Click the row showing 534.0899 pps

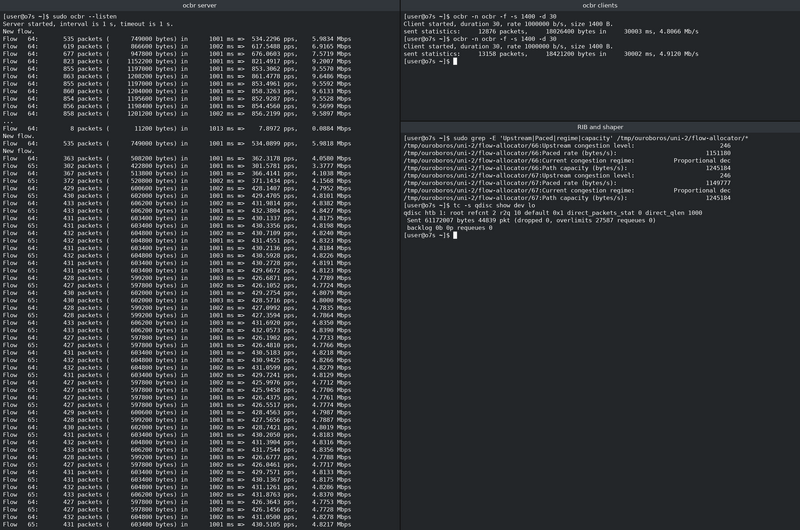pos(177,143)
